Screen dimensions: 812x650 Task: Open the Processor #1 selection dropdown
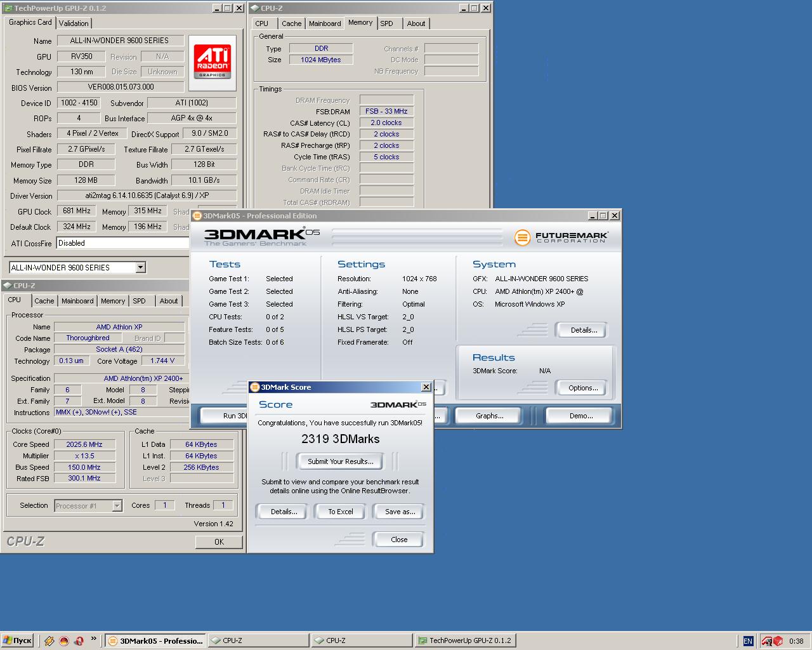click(x=117, y=506)
